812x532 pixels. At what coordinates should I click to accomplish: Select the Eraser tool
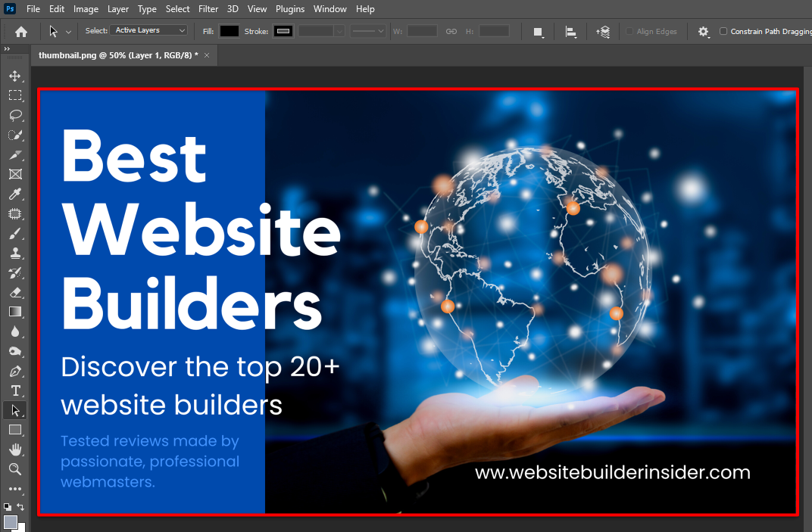point(15,292)
